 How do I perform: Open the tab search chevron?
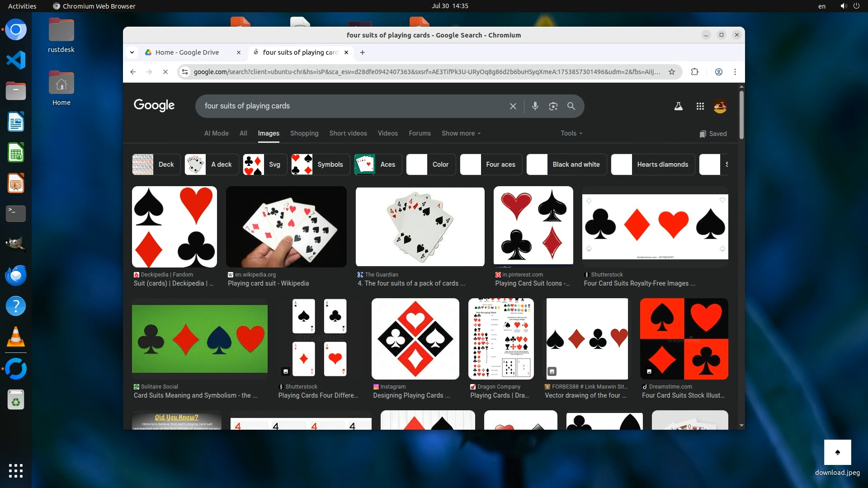pos(132,52)
